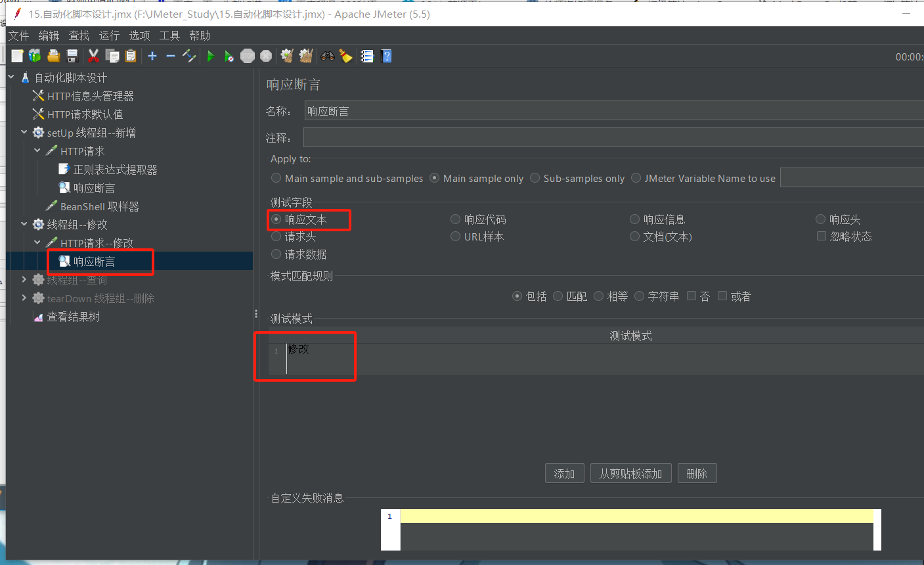Image resolution: width=924 pixels, height=565 pixels.
Task: Click the Clear broom icon
Action: coord(287,56)
